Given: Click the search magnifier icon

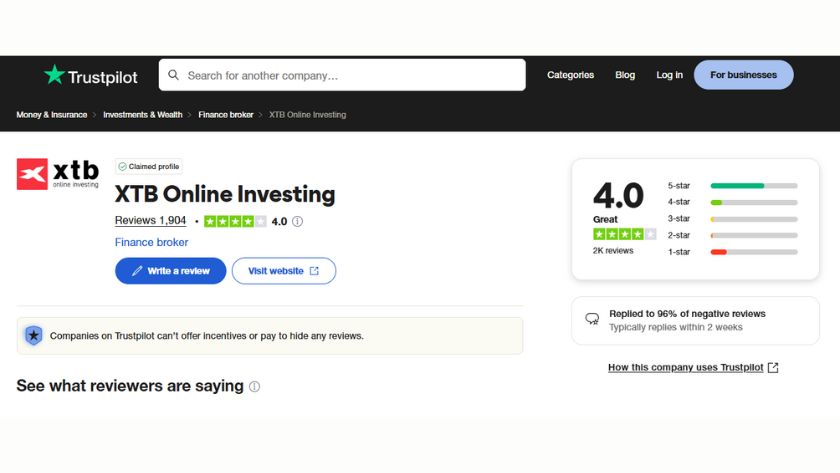Looking at the screenshot, I should (174, 75).
